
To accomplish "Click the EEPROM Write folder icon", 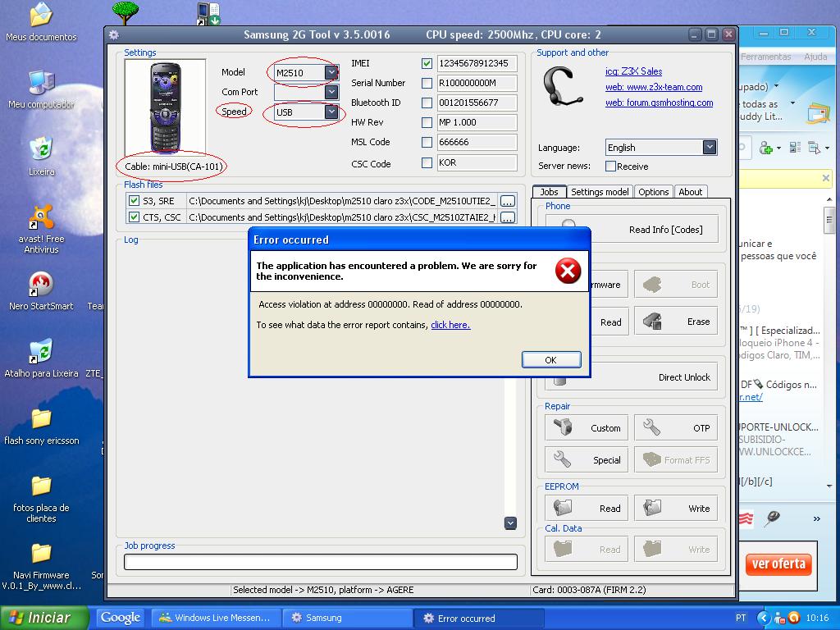I will [652, 507].
